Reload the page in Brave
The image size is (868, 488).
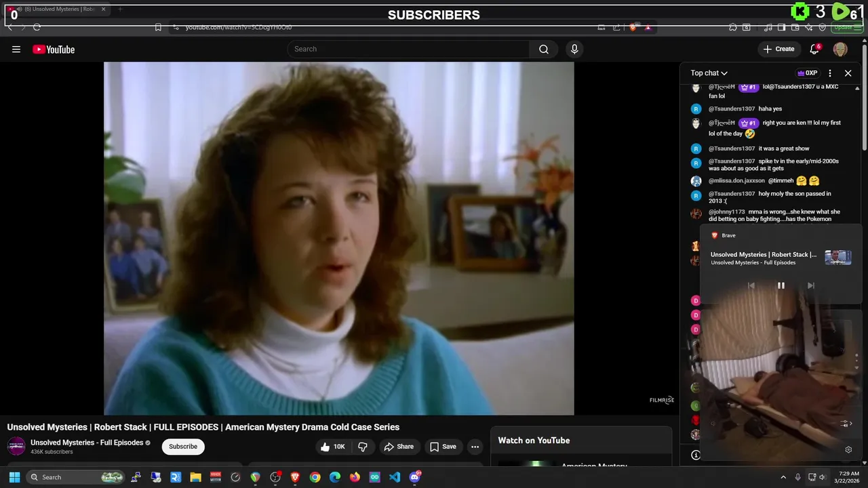pos(37,27)
